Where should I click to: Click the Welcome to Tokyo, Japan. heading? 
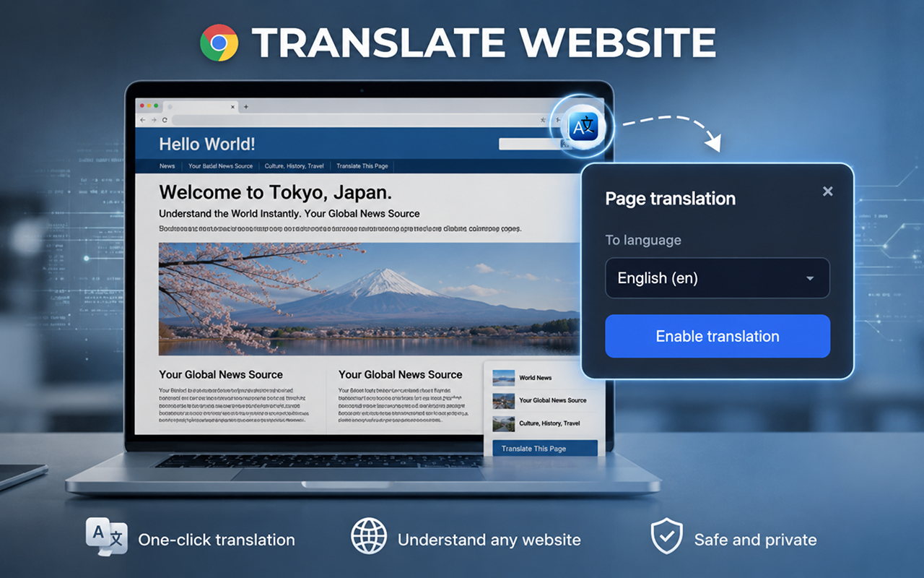point(276,192)
